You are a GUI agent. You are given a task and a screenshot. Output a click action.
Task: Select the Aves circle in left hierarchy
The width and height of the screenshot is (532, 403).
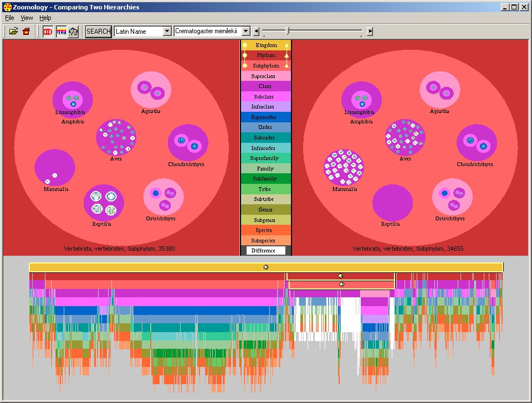pos(116,137)
